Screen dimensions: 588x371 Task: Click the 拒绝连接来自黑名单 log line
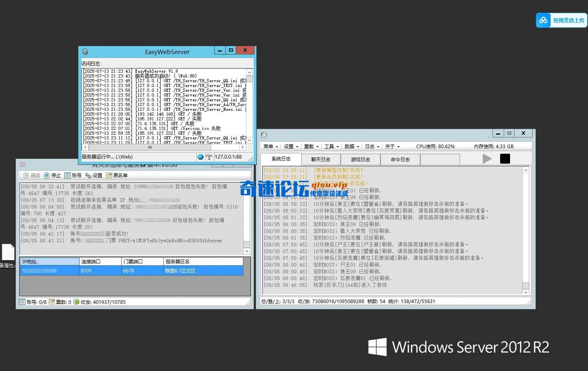[100, 200]
